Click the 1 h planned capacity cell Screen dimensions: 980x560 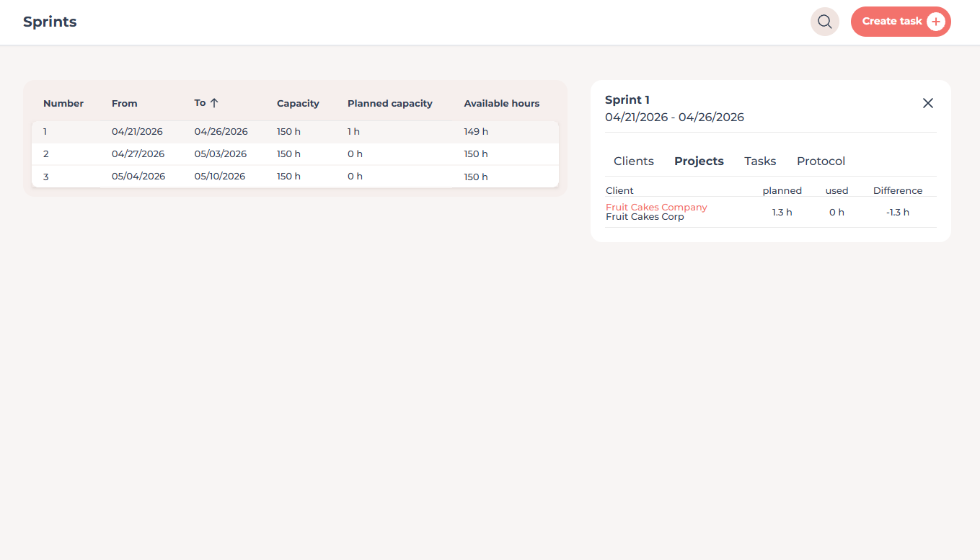353,132
